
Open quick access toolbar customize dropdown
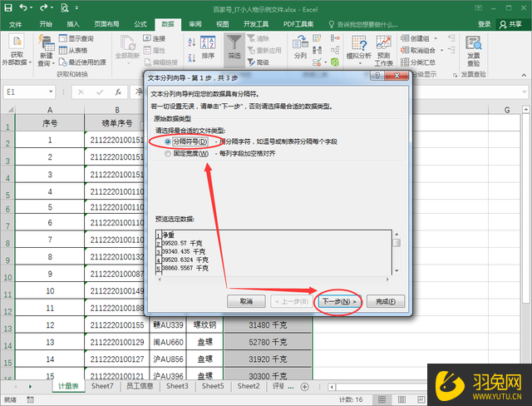click(x=76, y=7)
